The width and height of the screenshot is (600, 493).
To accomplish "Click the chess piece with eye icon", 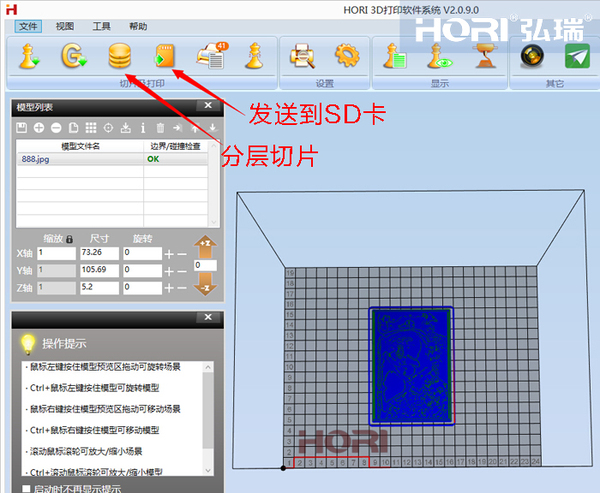I will (439, 56).
